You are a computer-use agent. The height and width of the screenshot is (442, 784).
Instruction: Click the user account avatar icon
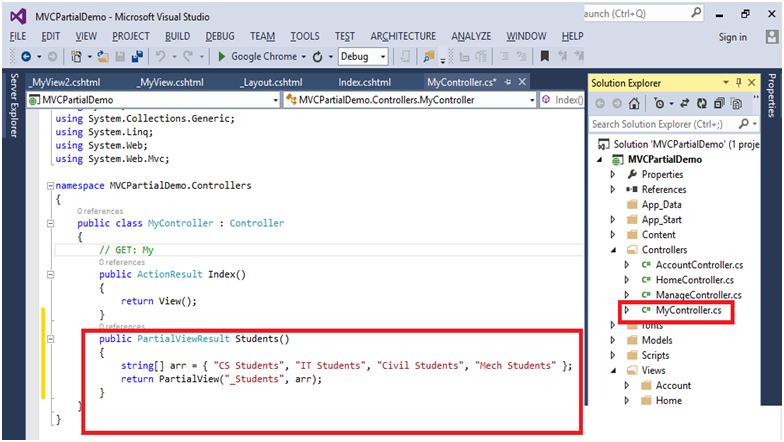pos(772,36)
